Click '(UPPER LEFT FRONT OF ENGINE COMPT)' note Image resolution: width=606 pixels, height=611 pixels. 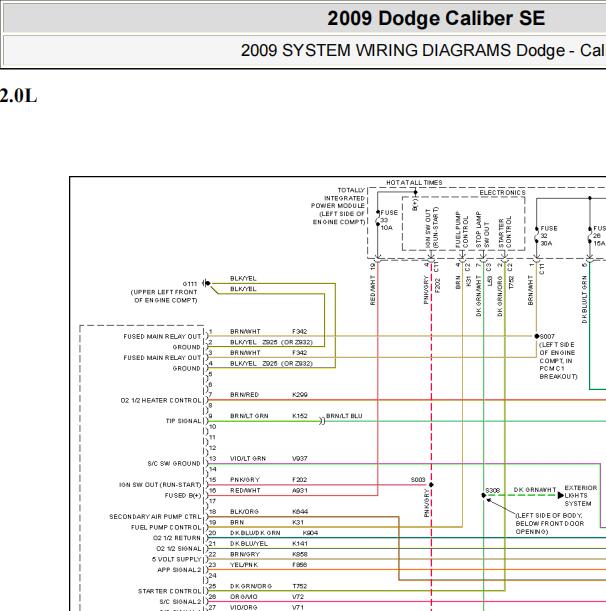(164, 296)
